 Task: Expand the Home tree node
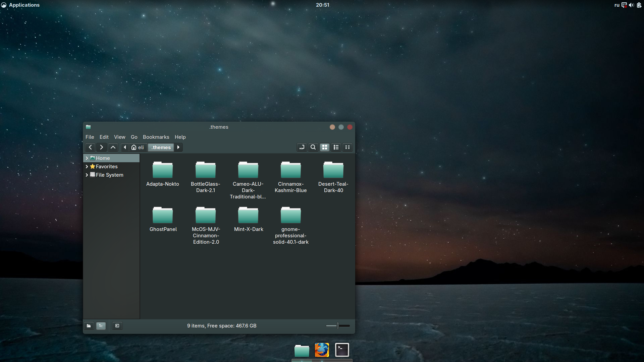(x=87, y=158)
